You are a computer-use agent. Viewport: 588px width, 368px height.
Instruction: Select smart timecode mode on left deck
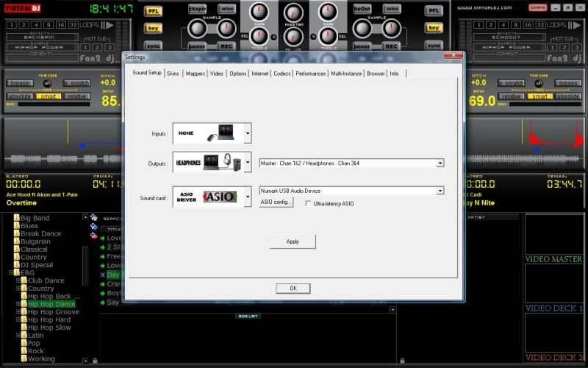49,96
